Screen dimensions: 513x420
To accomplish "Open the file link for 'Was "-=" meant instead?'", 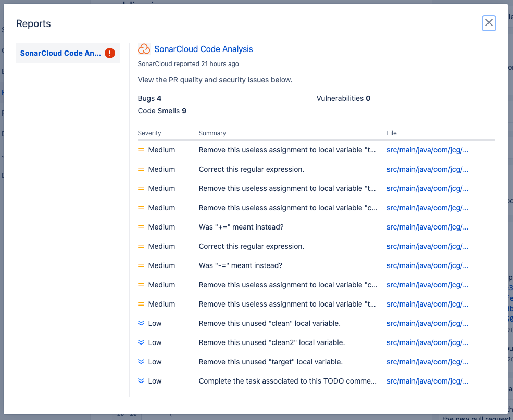I will [x=427, y=265].
